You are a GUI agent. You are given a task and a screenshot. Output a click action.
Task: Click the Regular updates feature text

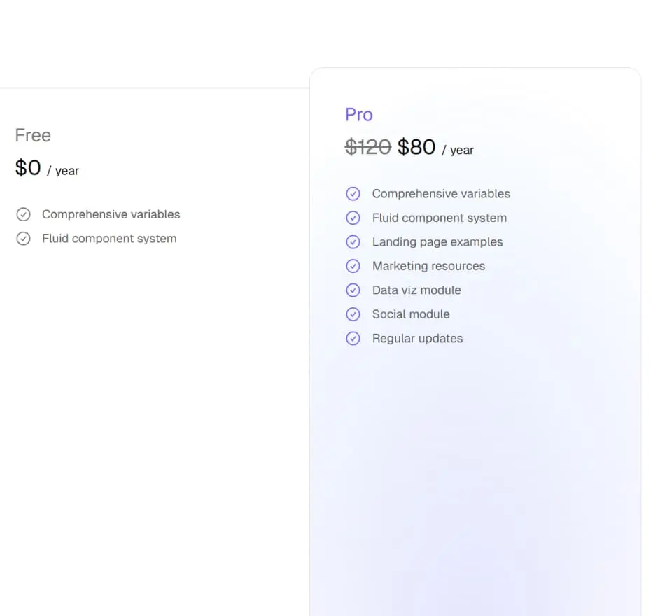pos(417,339)
